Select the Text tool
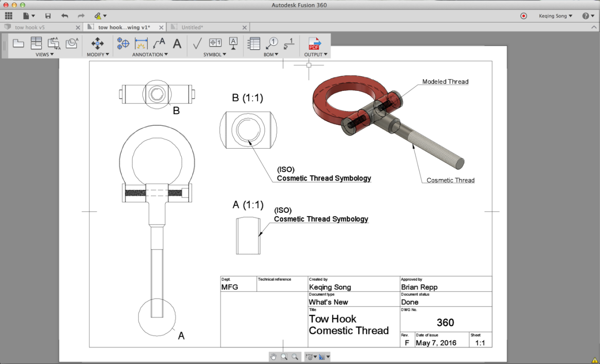 (177, 44)
